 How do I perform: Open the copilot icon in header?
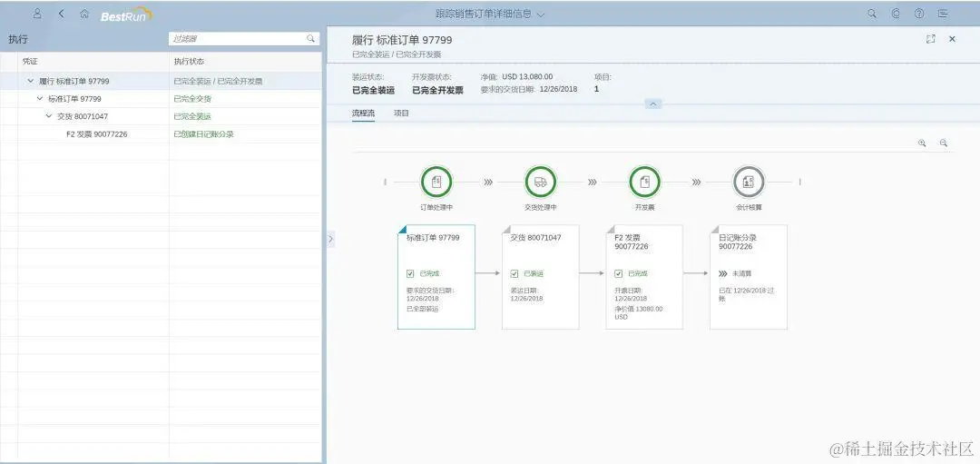[x=896, y=13]
